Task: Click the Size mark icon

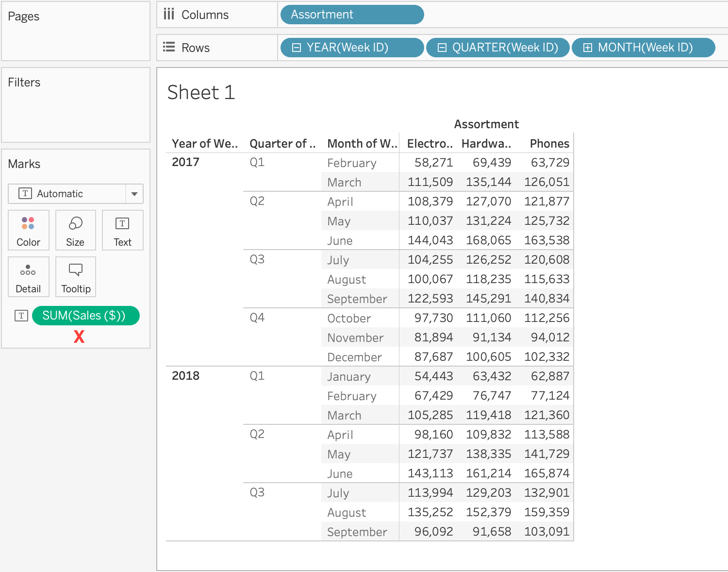Action: [75, 230]
